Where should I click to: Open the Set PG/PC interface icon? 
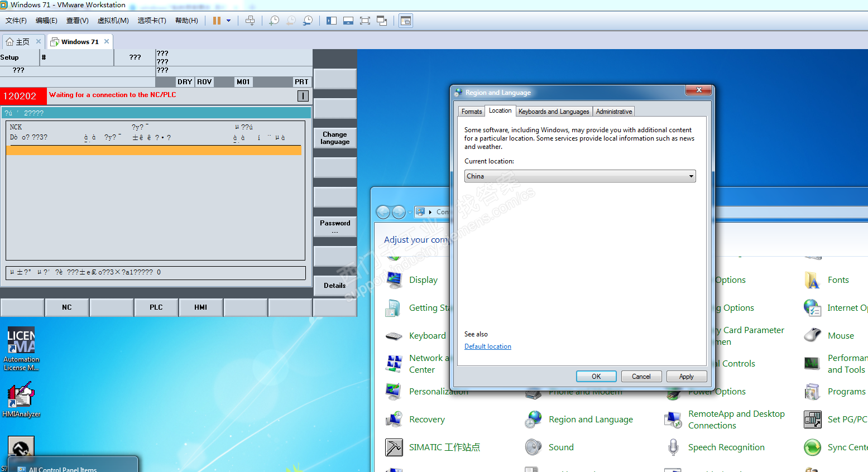[813, 420]
